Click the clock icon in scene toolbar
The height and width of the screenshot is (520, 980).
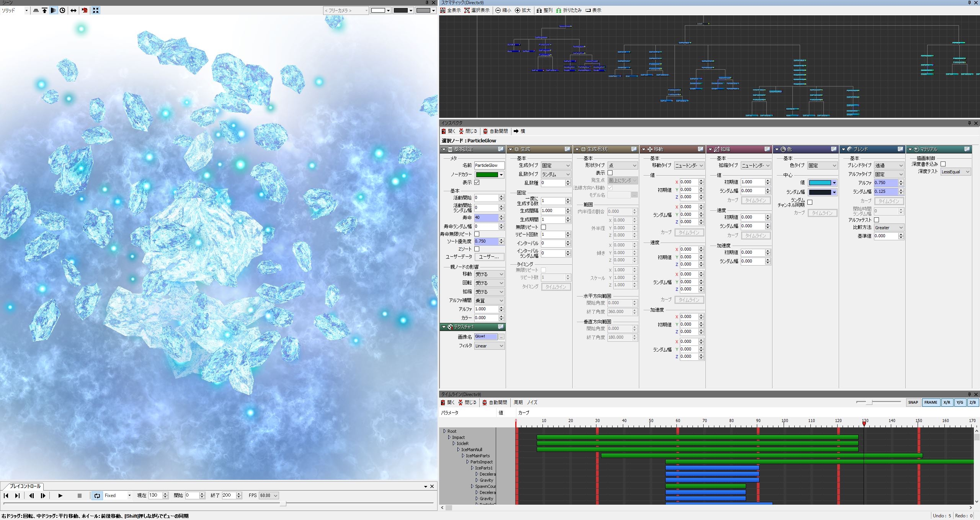click(x=62, y=10)
